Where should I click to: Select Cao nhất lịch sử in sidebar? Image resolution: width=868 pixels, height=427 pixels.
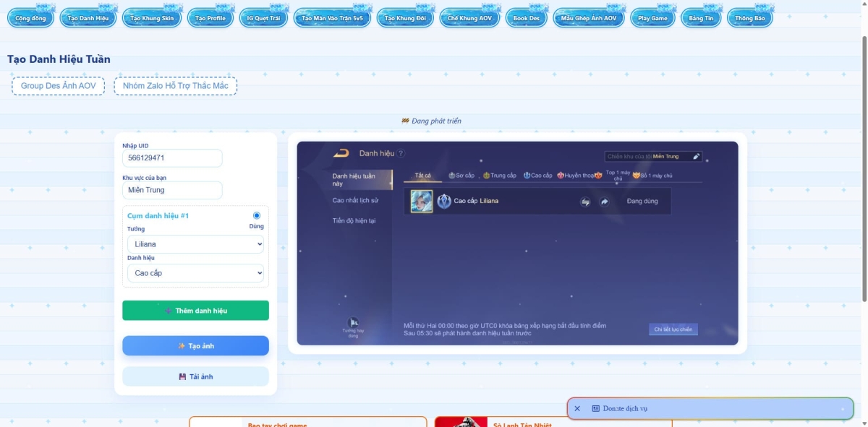click(355, 200)
